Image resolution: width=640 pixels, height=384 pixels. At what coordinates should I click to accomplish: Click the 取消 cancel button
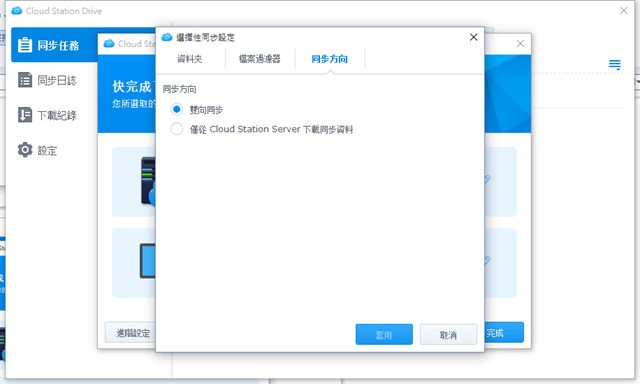(448, 335)
